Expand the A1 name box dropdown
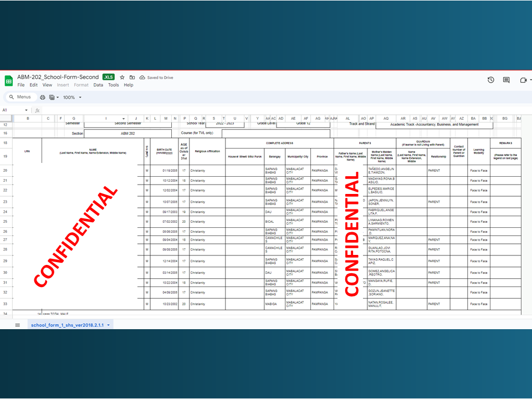Viewport: 532px width, 399px height. coord(26,110)
